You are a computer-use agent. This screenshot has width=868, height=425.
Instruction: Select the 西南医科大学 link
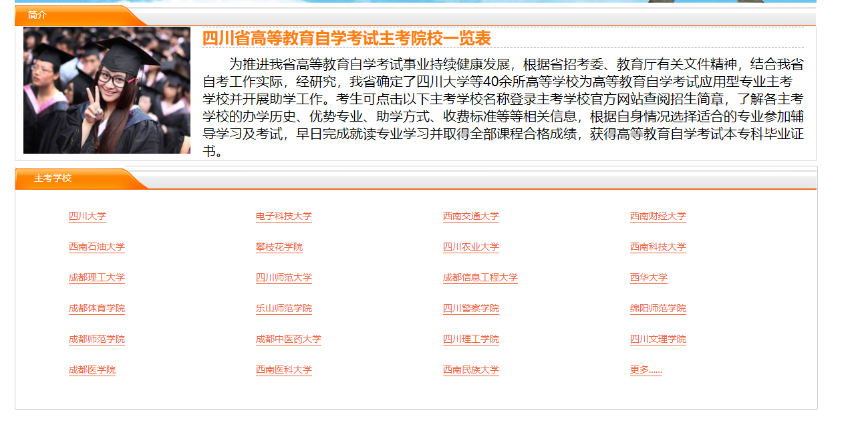pyautogui.click(x=284, y=370)
